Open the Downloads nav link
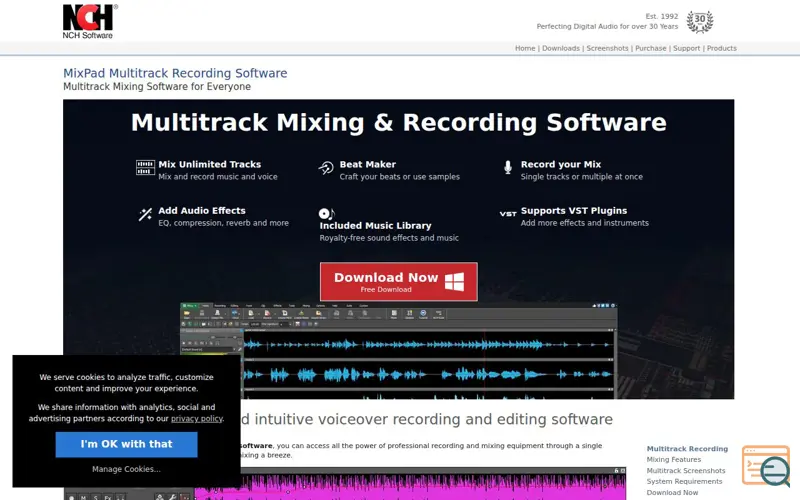The width and height of the screenshot is (800, 500). (x=561, y=48)
